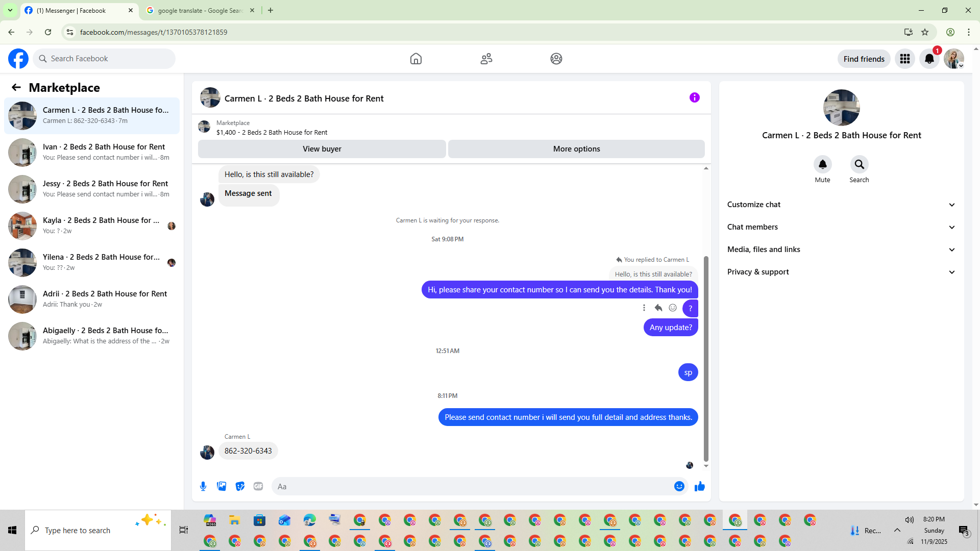Choose a GIF icon
980x551 pixels.
click(258, 486)
